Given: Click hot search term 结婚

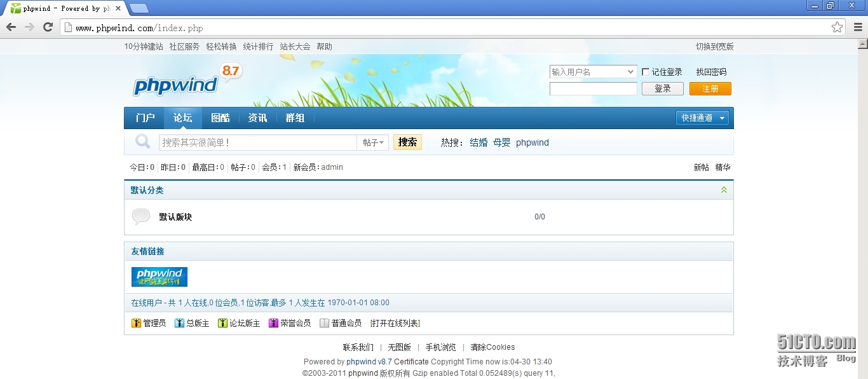Looking at the screenshot, I should point(478,142).
